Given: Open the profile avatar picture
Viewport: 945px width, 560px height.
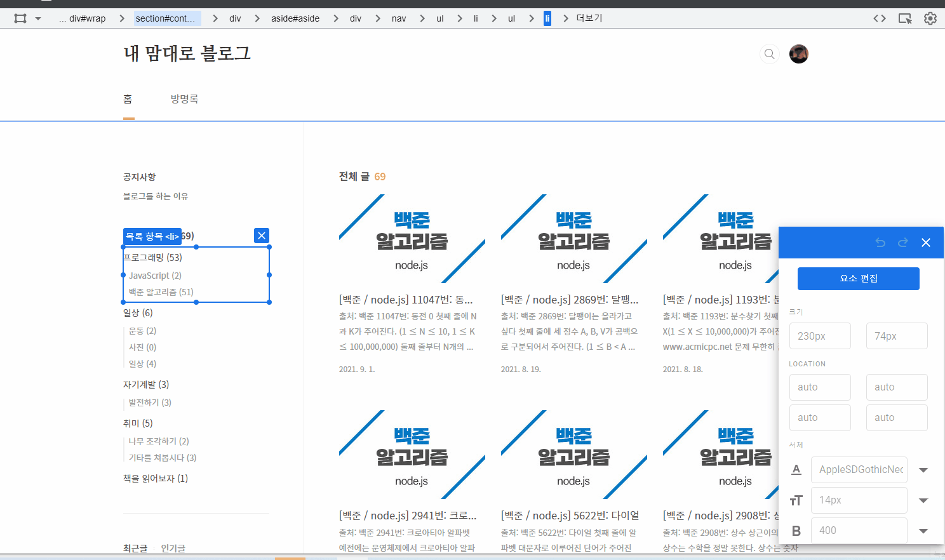Looking at the screenshot, I should [x=799, y=54].
